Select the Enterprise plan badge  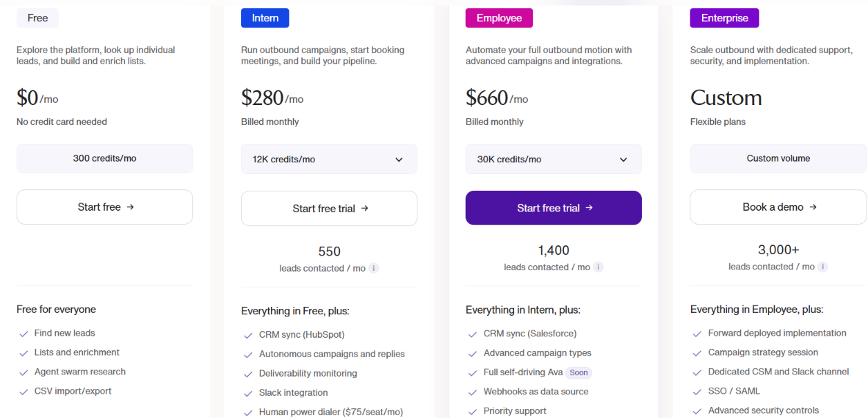(724, 18)
